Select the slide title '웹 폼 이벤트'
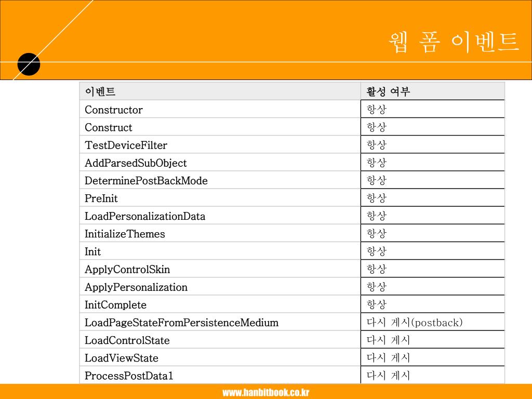The width and height of the screenshot is (532, 399). [x=453, y=42]
